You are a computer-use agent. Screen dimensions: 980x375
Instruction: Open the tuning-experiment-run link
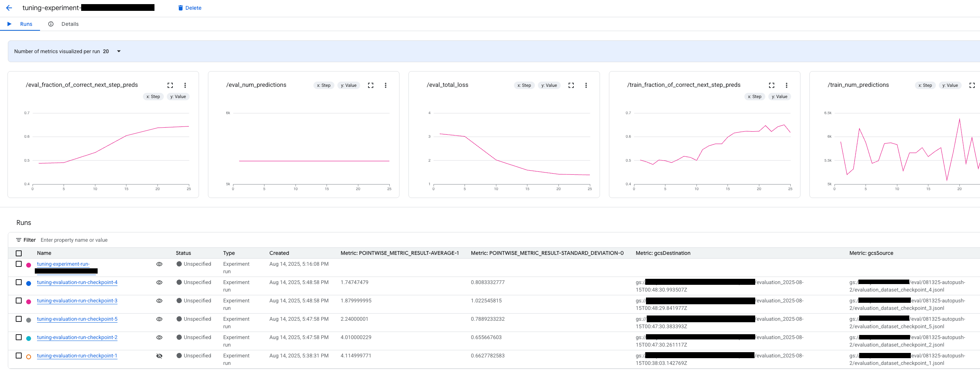63,264
